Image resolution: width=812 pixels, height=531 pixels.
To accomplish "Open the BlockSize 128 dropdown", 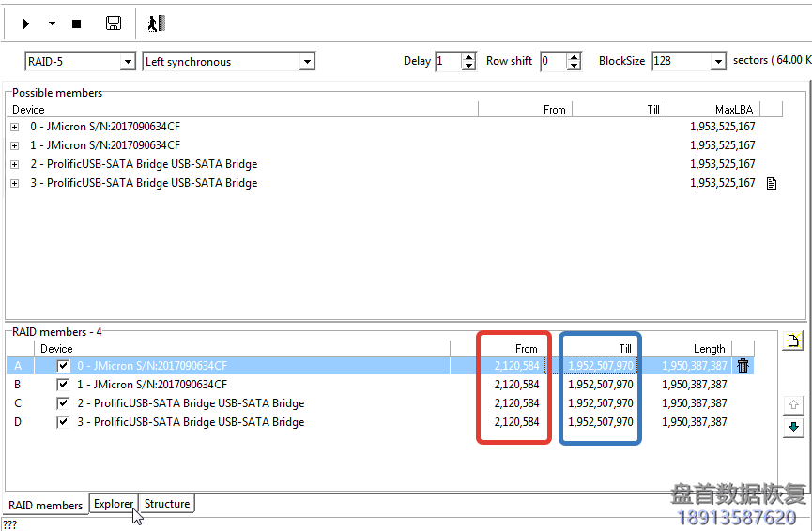I will tap(718, 62).
